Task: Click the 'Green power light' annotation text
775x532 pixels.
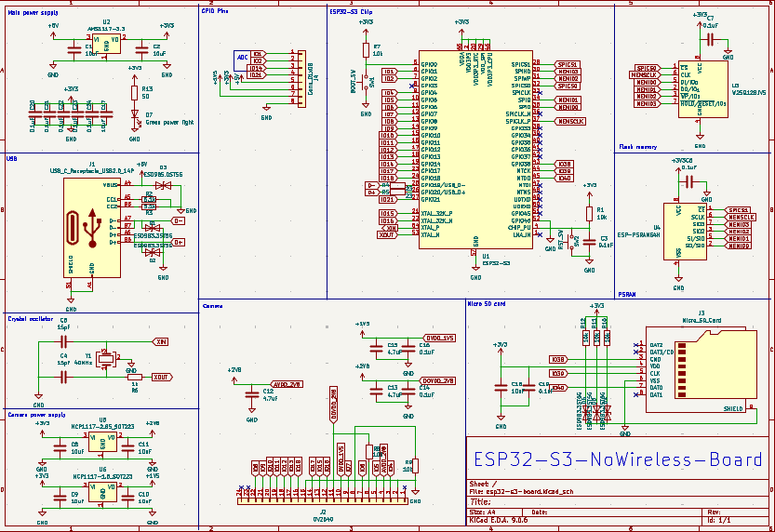Action: (x=169, y=122)
